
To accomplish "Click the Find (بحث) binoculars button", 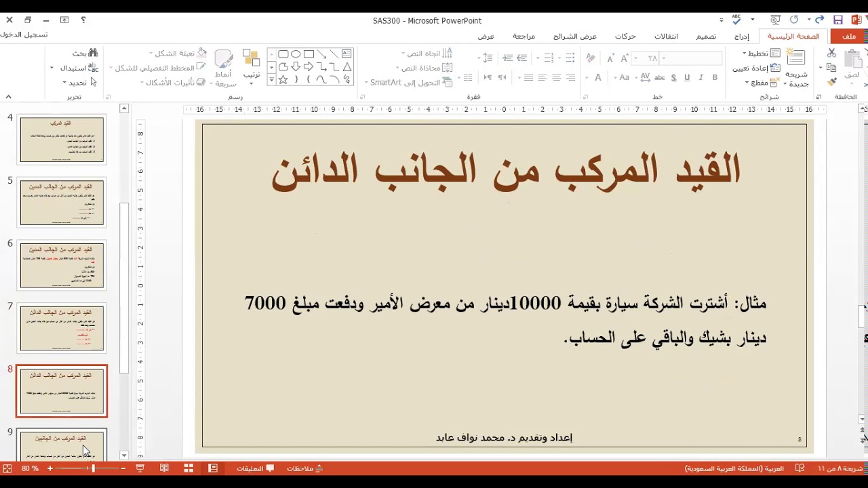I will pos(85,53).
